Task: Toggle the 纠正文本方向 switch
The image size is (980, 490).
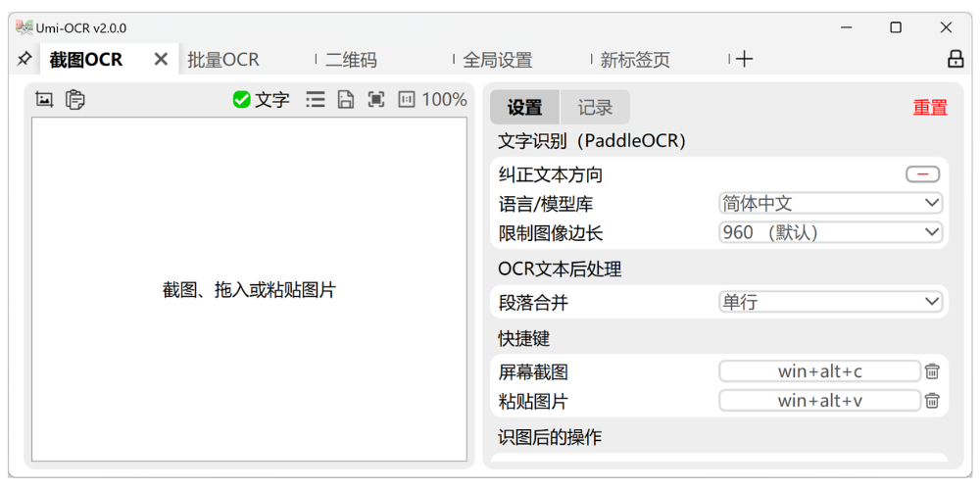Action: tap(922, 174)
